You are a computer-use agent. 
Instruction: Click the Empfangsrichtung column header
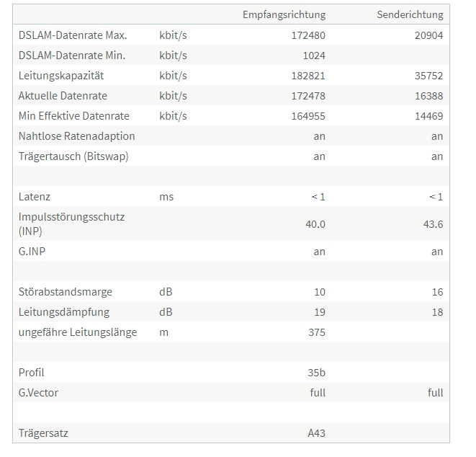284,14
